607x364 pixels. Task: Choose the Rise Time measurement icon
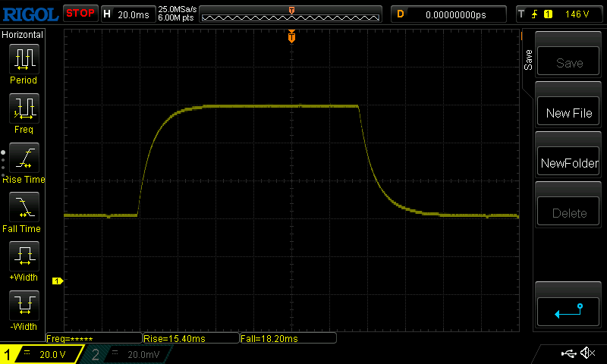click(24, 158)
